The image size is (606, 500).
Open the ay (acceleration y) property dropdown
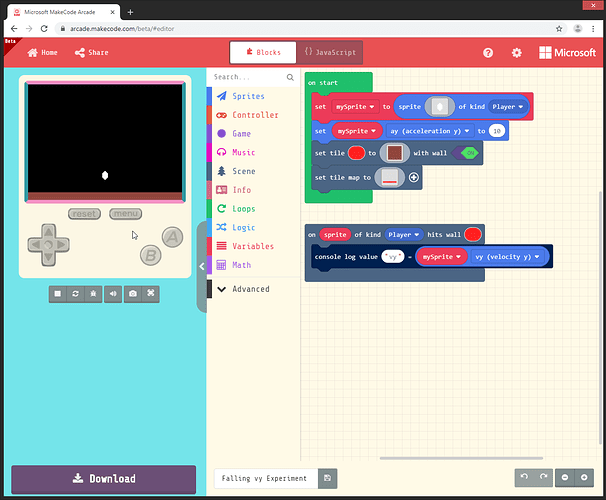[x=429, y=131]
